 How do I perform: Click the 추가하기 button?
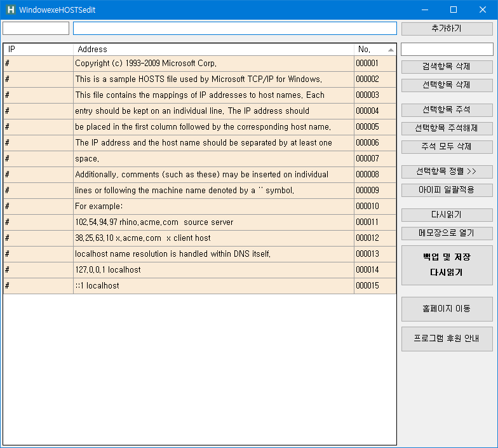coord(447,29)
